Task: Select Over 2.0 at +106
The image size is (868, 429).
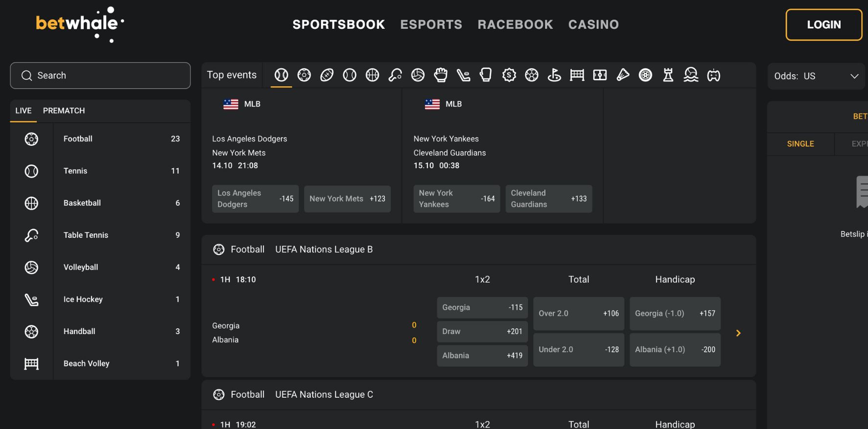Action: click(579, 314)
